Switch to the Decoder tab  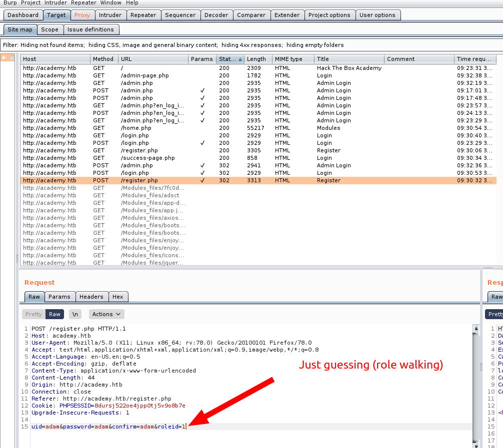point(216,14)
